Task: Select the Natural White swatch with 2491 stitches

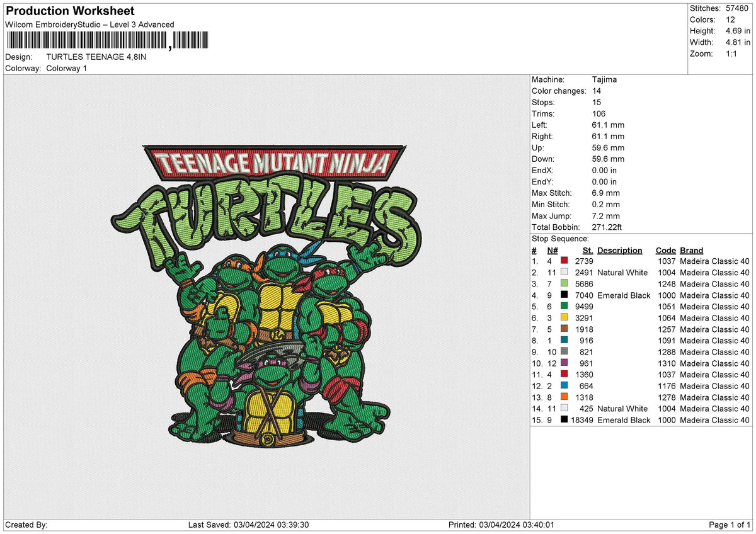Action: (x=564, y=272)
